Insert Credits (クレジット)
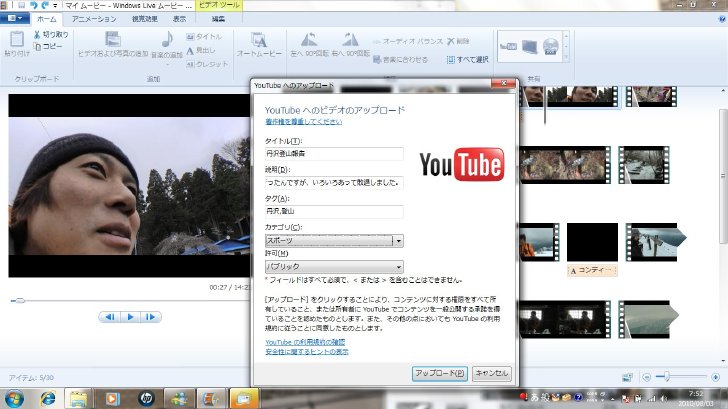 tap(207, 64)
